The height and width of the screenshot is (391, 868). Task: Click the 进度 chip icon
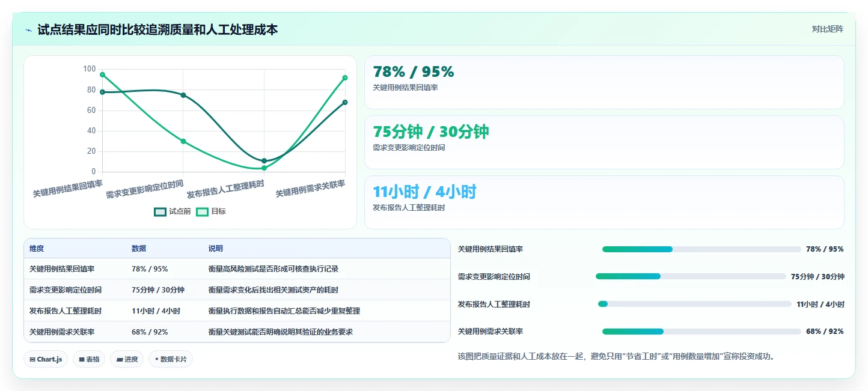click(x=120, y=359)
